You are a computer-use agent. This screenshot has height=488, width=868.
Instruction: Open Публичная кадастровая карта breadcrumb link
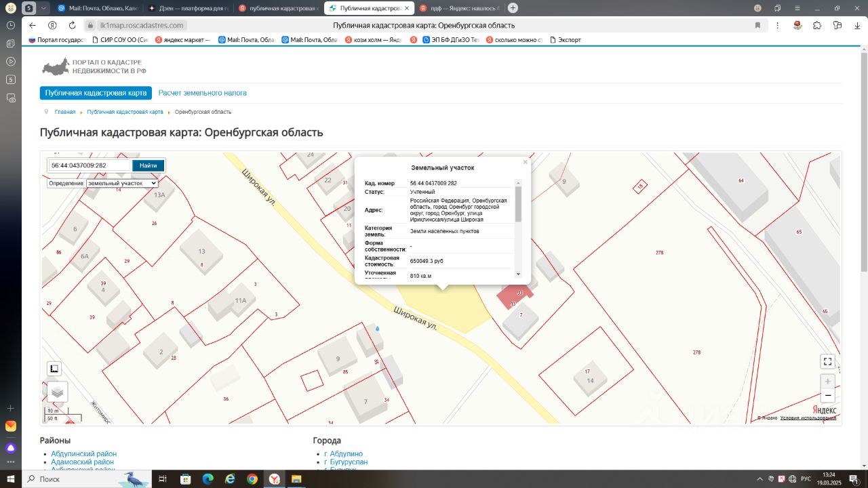125,112
